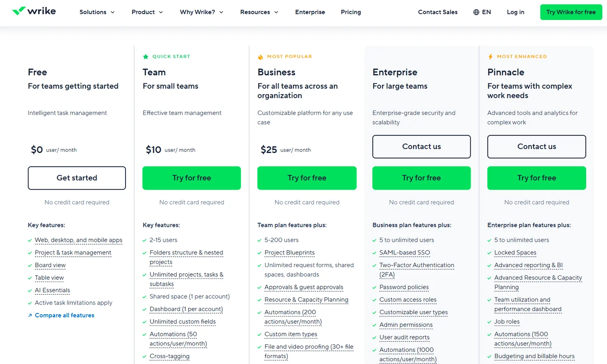Click the Job roles feature link
Viewport: 607px width, 364px height.
coord(507,322)
